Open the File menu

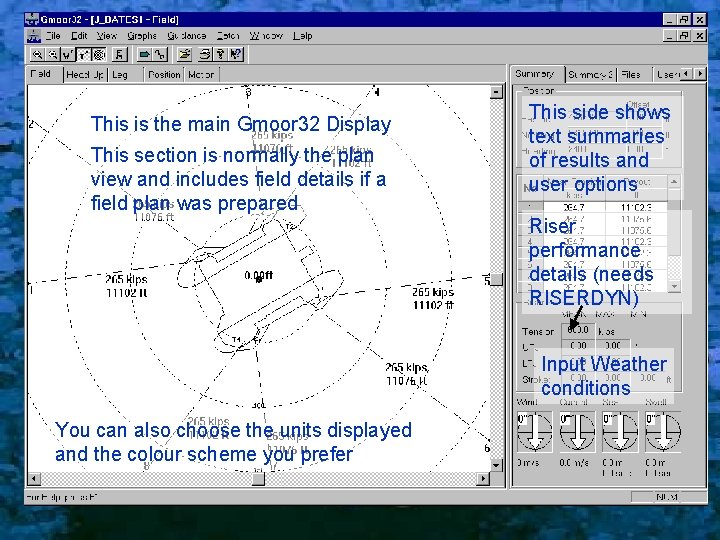[53, 36]
